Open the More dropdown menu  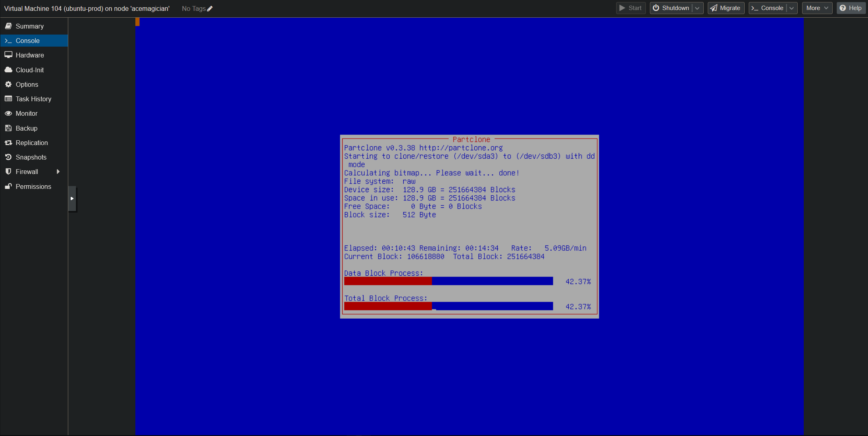[x=817, y=8]
